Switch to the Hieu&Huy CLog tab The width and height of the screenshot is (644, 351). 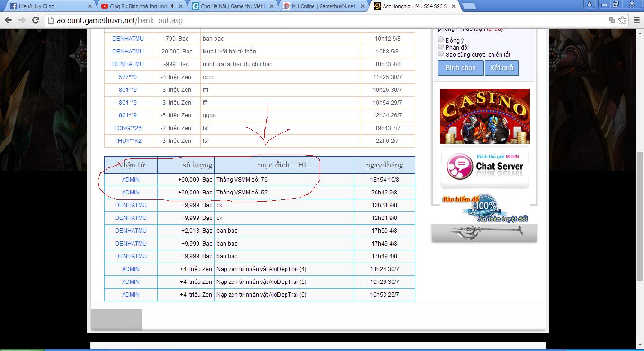(50, 6)
